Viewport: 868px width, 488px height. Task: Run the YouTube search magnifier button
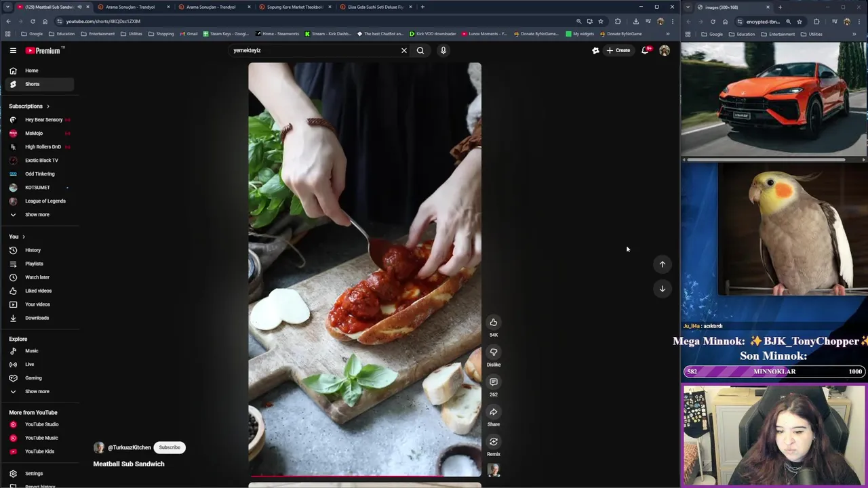(x=420, y=50)
